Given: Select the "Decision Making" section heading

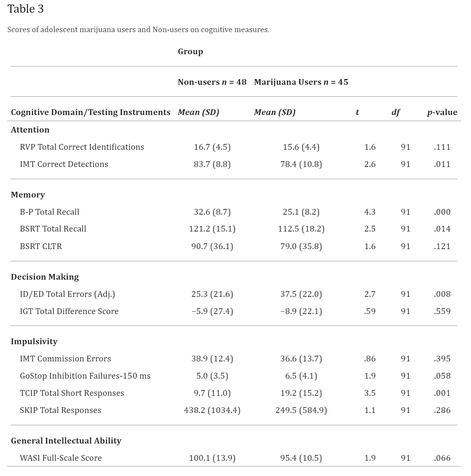Looking at the screenshot, I should click(x=45, y=277).
